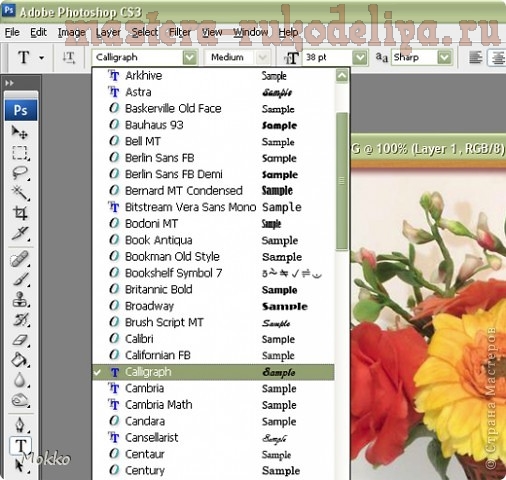Center align the text
This screenshot has height=480, width=506.
click(497, 57)
